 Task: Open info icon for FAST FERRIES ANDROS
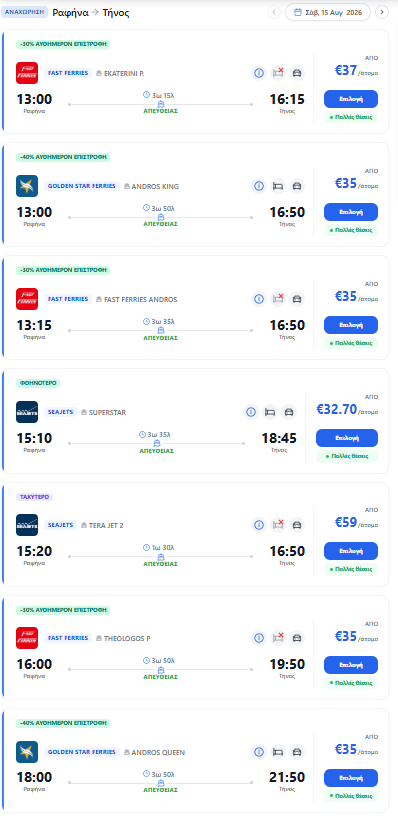point(259,299)
